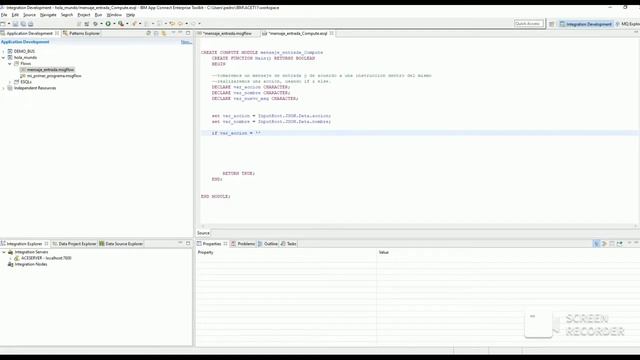Click the green Run toolbar icon
Screen dimensions: 640x360
click(x=108, y=24)
